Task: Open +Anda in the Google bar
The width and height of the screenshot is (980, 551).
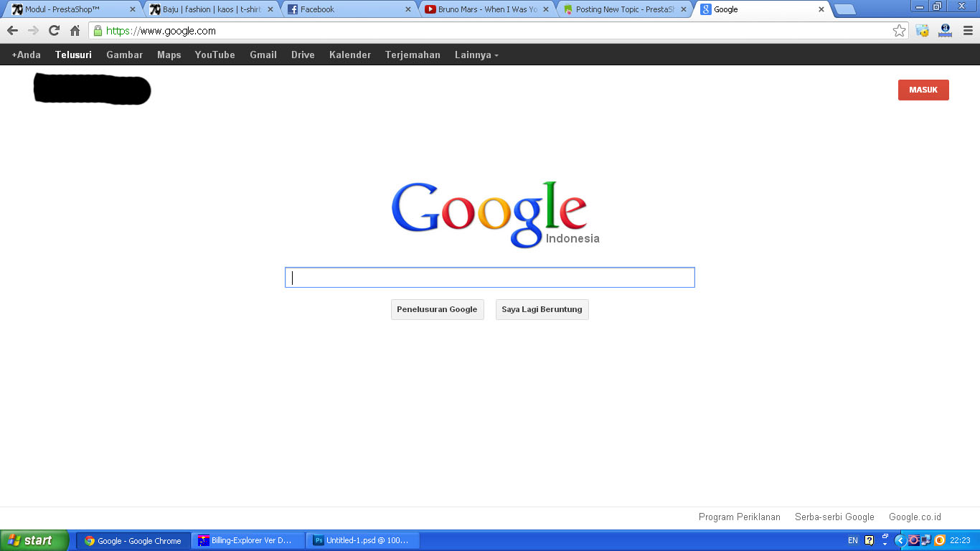Action: 26,55
